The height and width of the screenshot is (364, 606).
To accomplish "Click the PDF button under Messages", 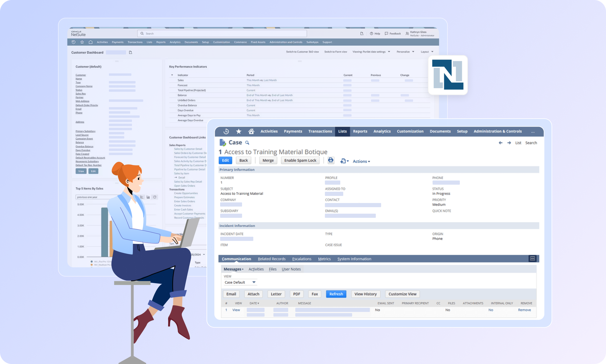I will (x=296, y=294).
